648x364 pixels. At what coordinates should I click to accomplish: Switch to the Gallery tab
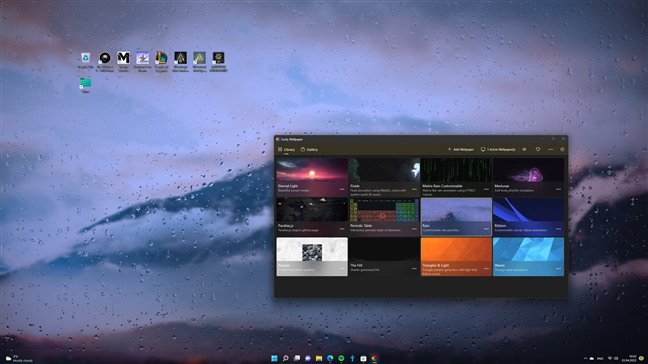coord(309,150)
